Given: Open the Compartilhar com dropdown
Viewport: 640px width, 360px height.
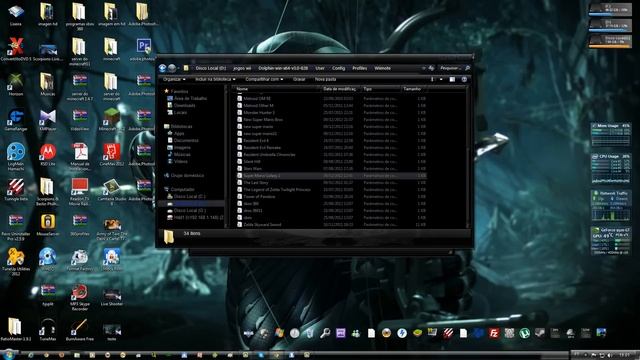Looking at the screenshot, I should 264,79.
